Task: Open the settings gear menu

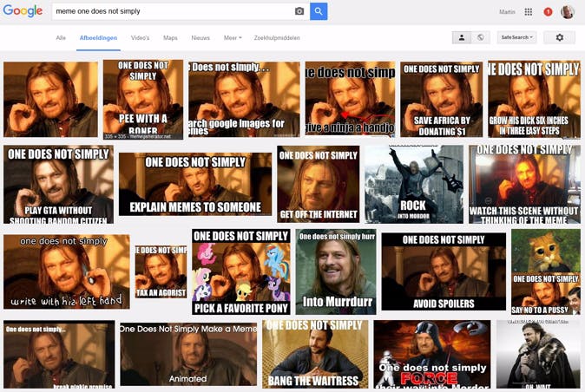Action: (x=559, y=37)
